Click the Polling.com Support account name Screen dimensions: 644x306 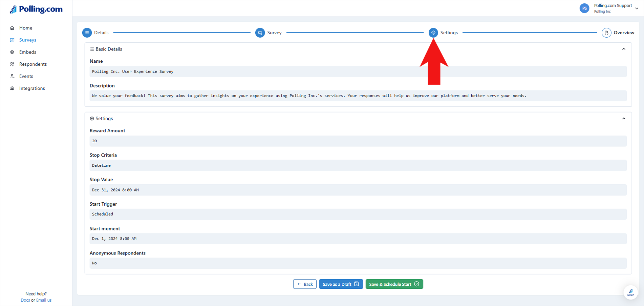[x=613, y=6]
